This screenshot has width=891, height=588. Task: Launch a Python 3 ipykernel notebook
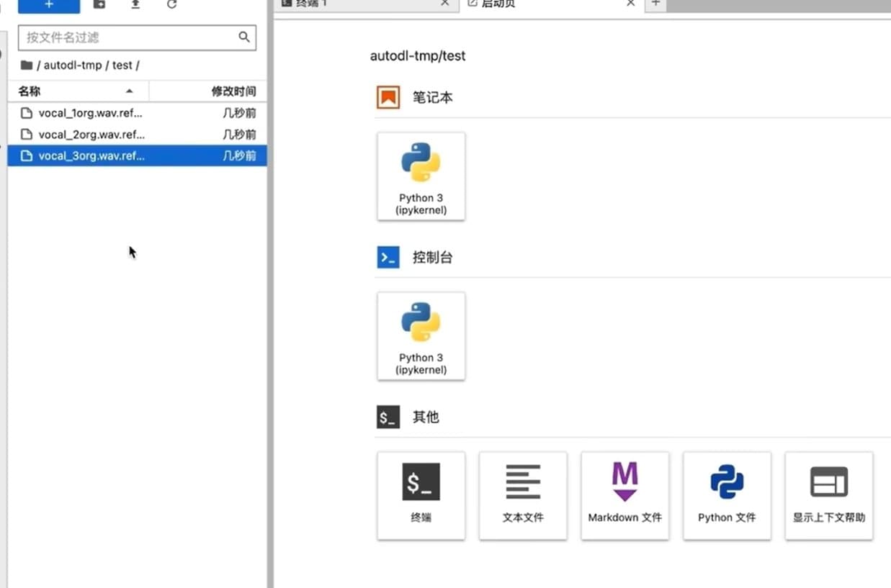tap(421, 176)
